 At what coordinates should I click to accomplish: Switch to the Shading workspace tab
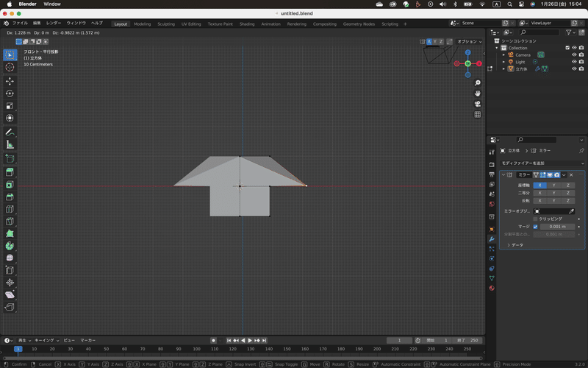(x=247, y=24)
